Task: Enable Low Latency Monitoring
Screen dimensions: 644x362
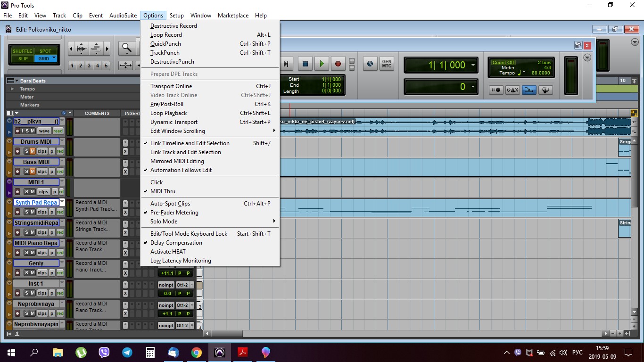Action: click(x=210, y=261)
